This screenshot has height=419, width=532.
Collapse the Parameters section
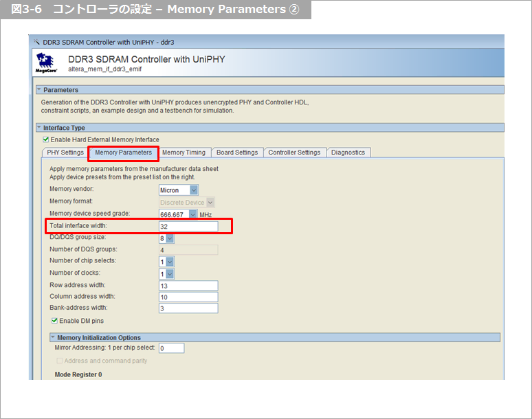pyautogui.click(x=39, y=90)
